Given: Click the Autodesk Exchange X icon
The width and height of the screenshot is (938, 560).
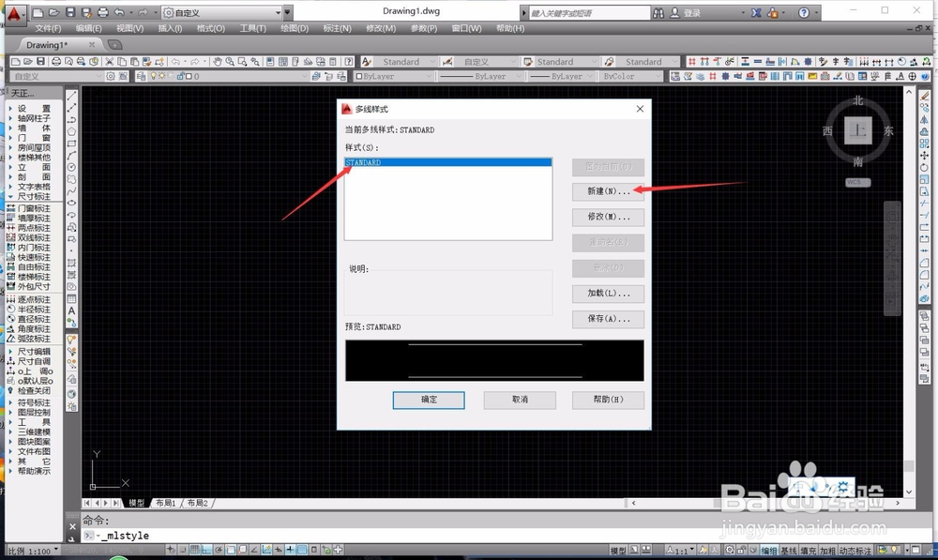Looking at the screenshot, I should tap(757, 12).
